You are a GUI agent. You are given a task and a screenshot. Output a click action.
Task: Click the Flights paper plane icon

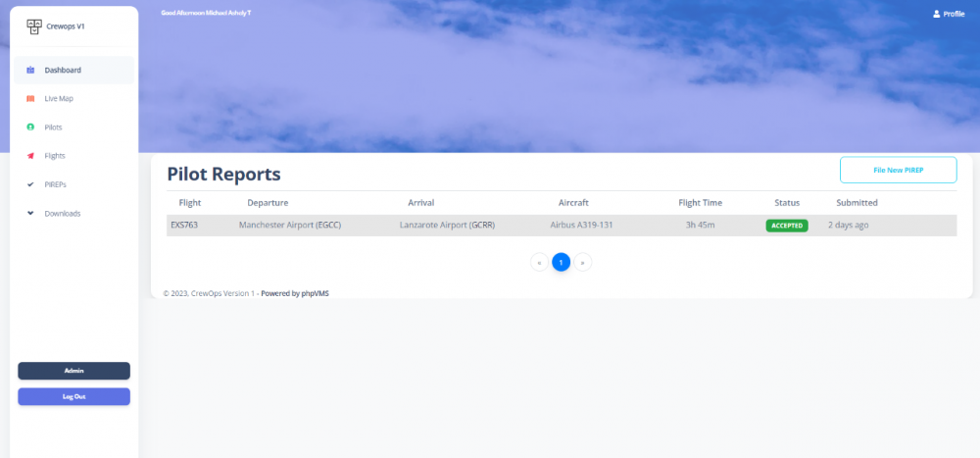(30, 156)
